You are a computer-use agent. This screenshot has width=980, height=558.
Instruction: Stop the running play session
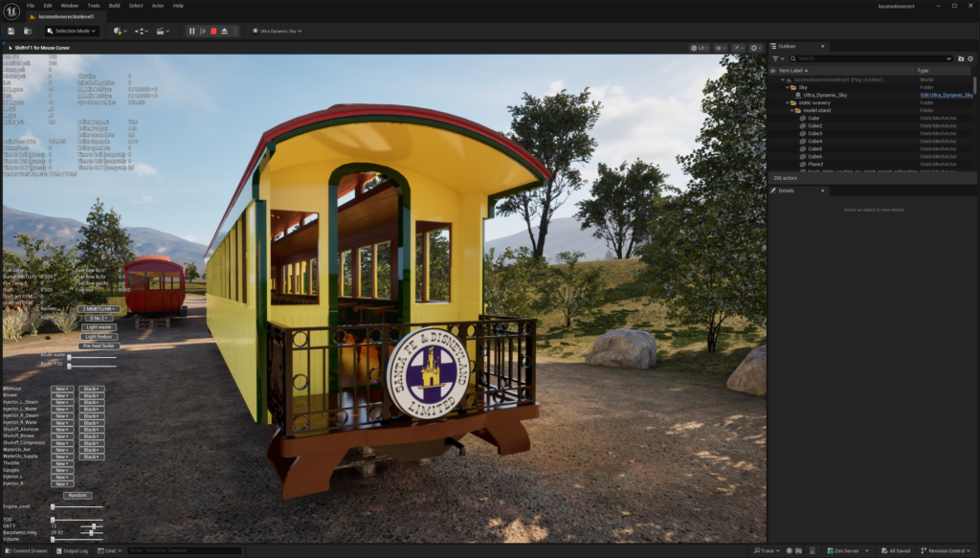[212, 31]
